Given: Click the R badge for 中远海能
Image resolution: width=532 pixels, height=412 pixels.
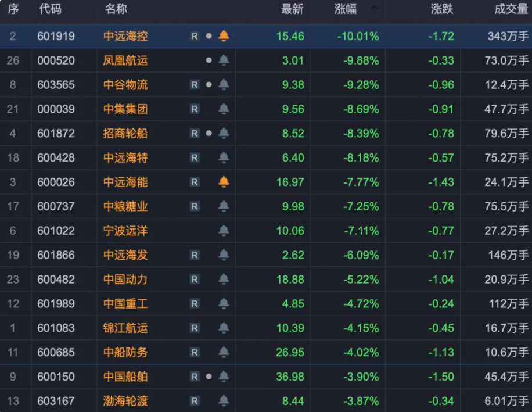Looking at the screenshot, I should click(x=195, y=182).
